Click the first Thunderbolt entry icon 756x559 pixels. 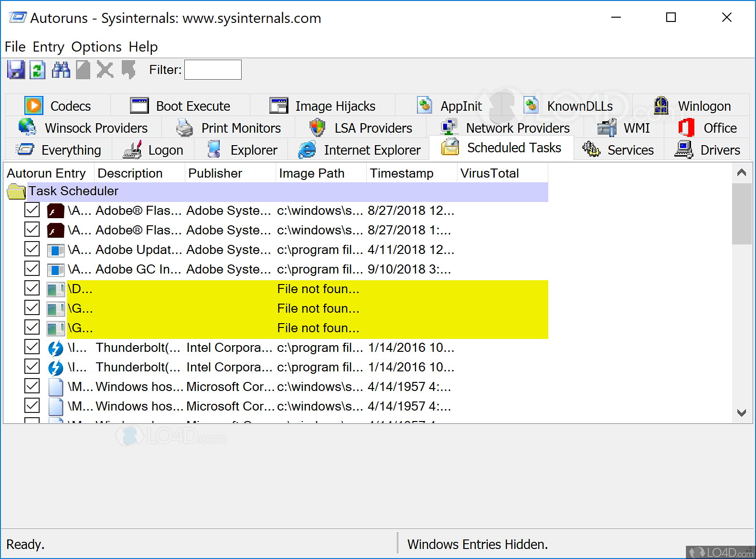tap(55, 348)
